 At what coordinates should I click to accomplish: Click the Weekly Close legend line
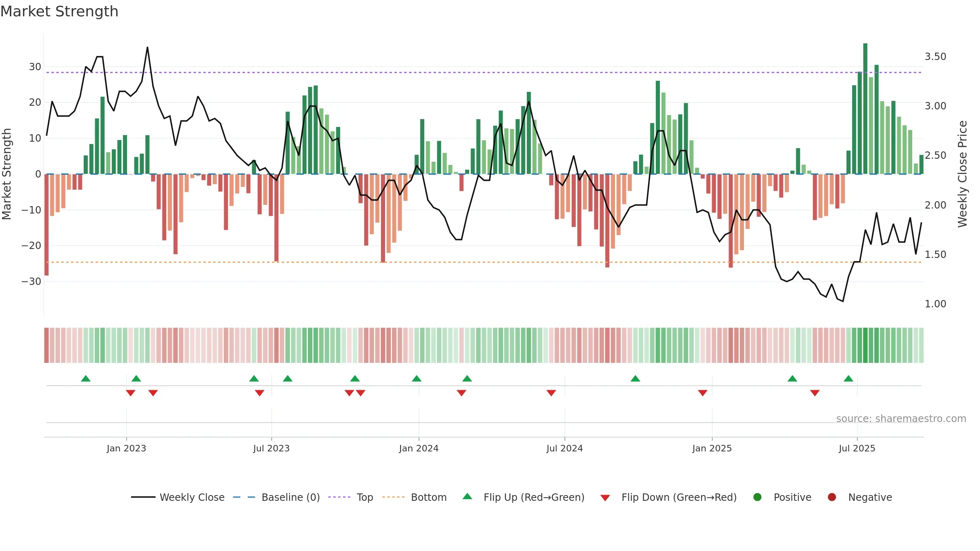point(143,497)
